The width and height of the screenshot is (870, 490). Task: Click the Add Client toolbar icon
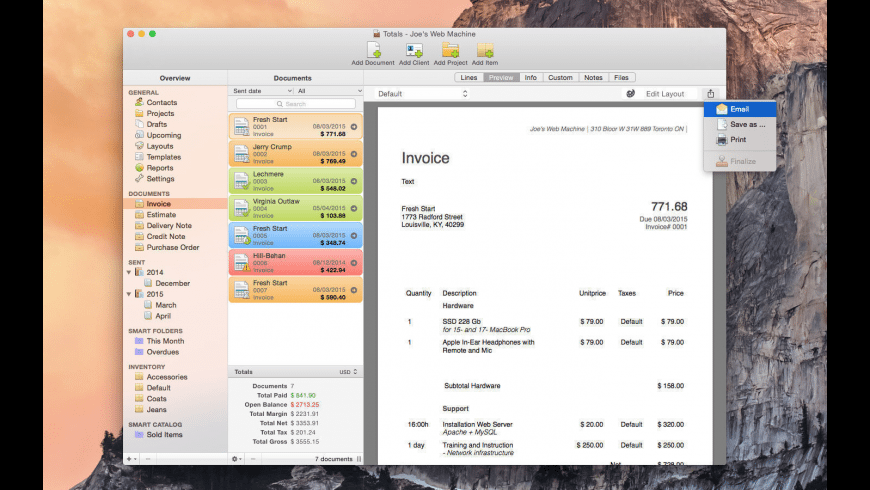click(414, 50)
